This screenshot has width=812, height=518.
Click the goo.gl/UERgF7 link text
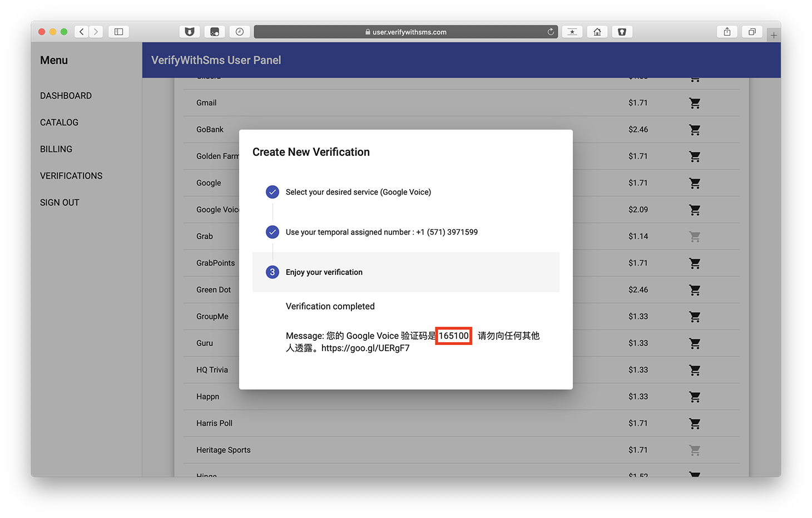pyautogui.click(x=365, y=348)
